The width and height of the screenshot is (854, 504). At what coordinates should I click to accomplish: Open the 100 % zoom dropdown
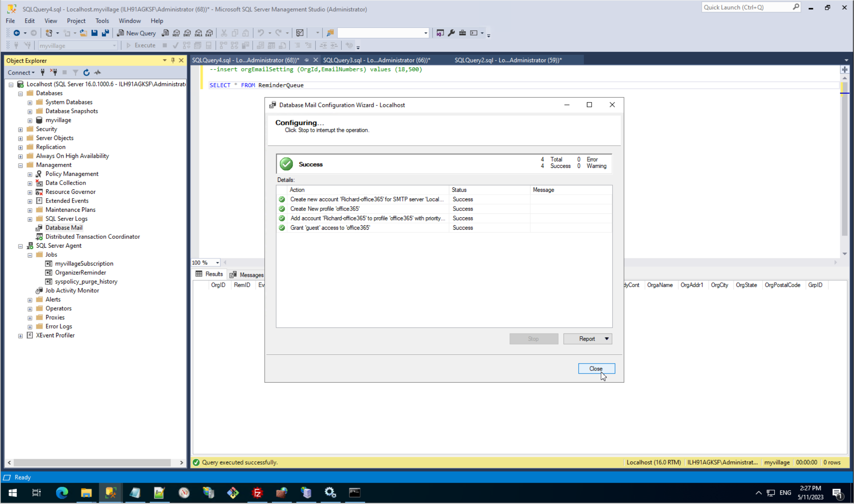pos(217,262)
